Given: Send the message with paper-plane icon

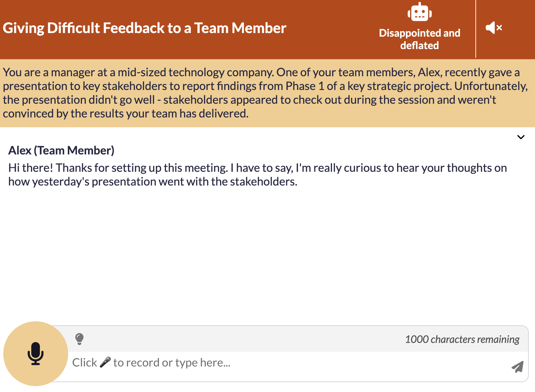Looking at the screenshot, I should (x=517, y=367).
